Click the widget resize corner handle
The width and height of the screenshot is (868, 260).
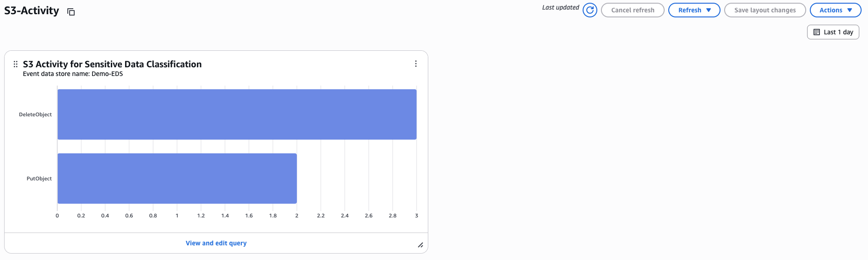[420, 245]
